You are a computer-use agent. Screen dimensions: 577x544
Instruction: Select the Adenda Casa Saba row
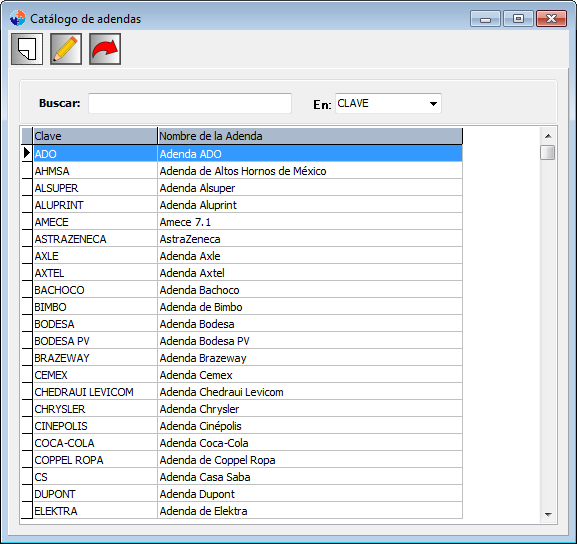(x=247, y=477)
